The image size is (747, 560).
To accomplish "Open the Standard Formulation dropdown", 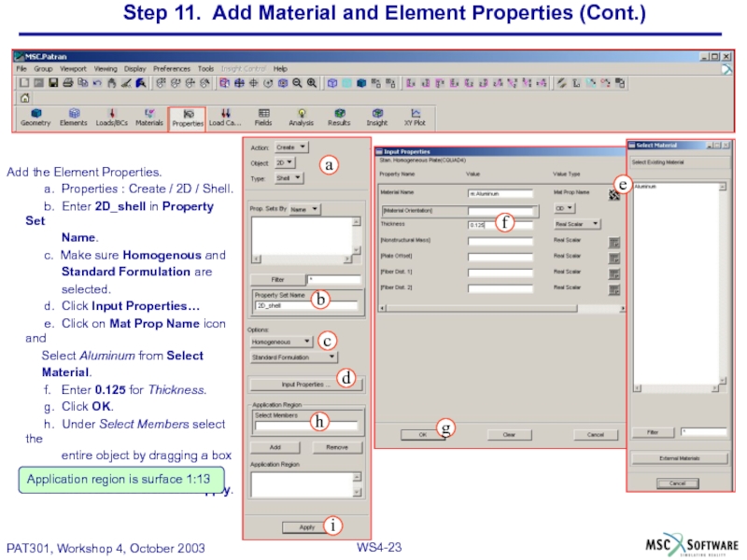I will coord(294,357).
